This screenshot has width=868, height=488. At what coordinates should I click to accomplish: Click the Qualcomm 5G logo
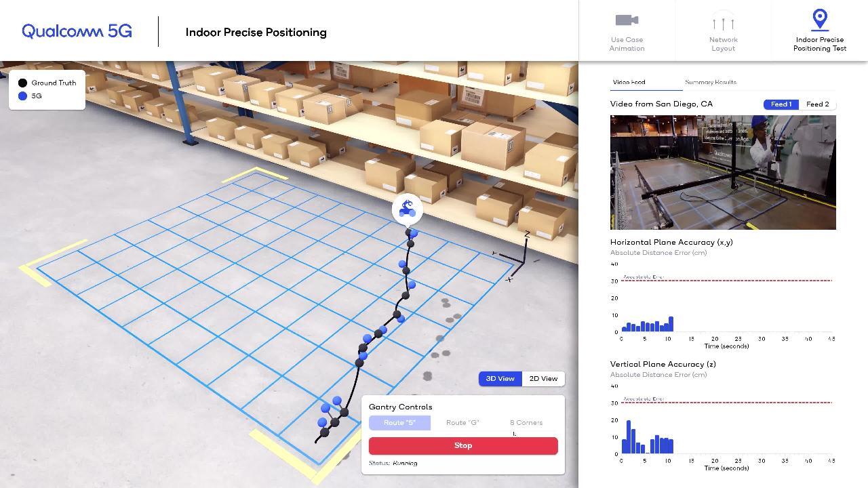[75, 30]
